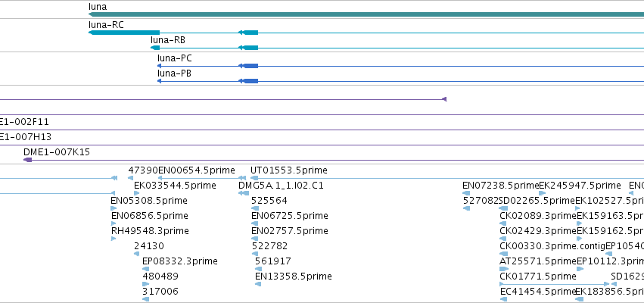Select the UT01553.5prime EST arrow

[254, 178]
